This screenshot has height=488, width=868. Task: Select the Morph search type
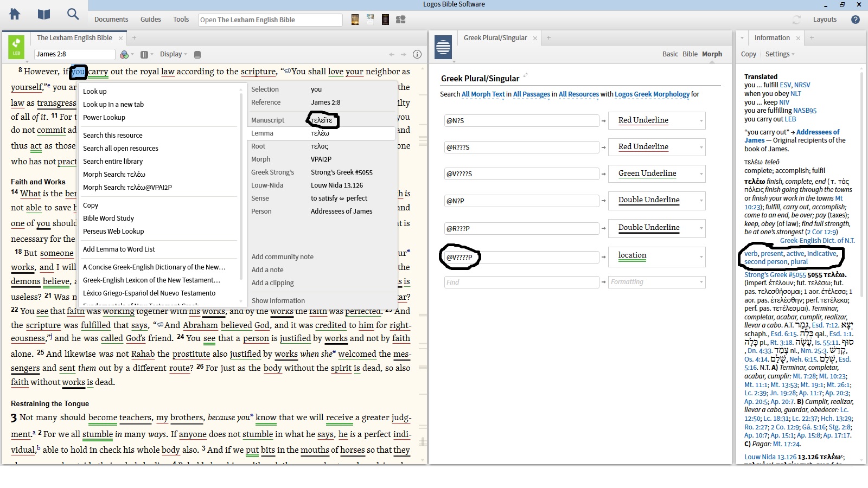click(x=712, y=54)
